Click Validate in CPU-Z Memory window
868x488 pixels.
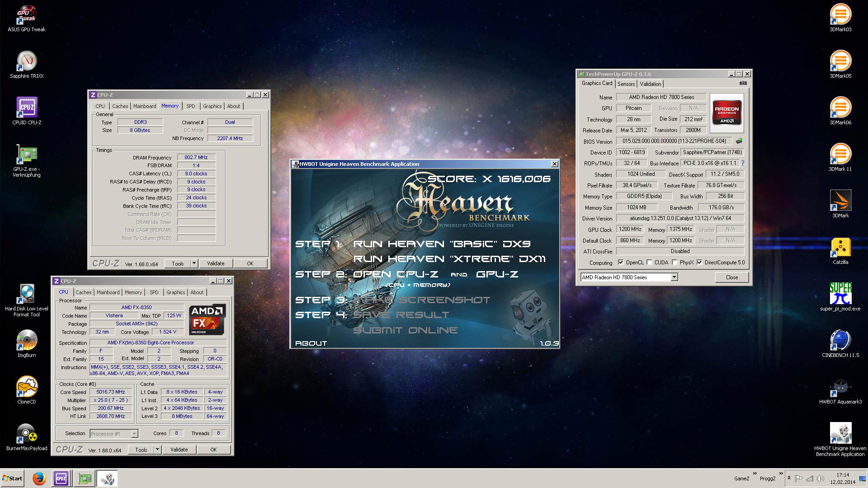pos(216,263)
